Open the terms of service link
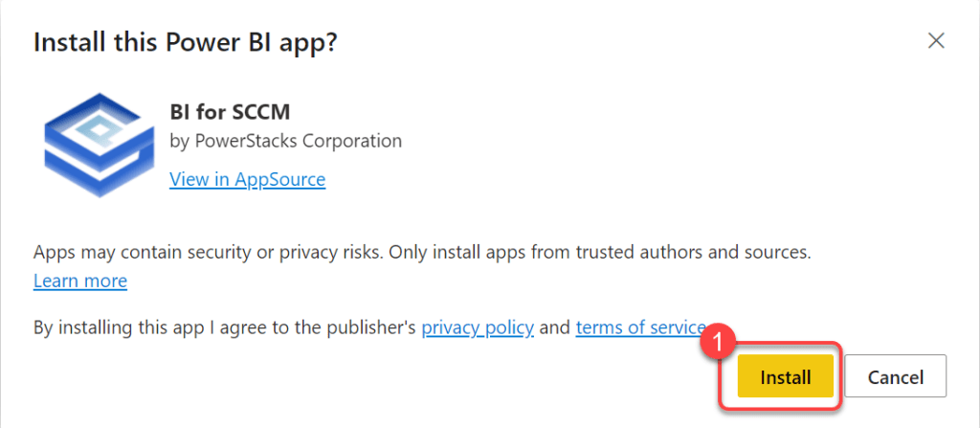Image resolution: width=980 pixels, height=428 pixels. click(x=640, y=327)
